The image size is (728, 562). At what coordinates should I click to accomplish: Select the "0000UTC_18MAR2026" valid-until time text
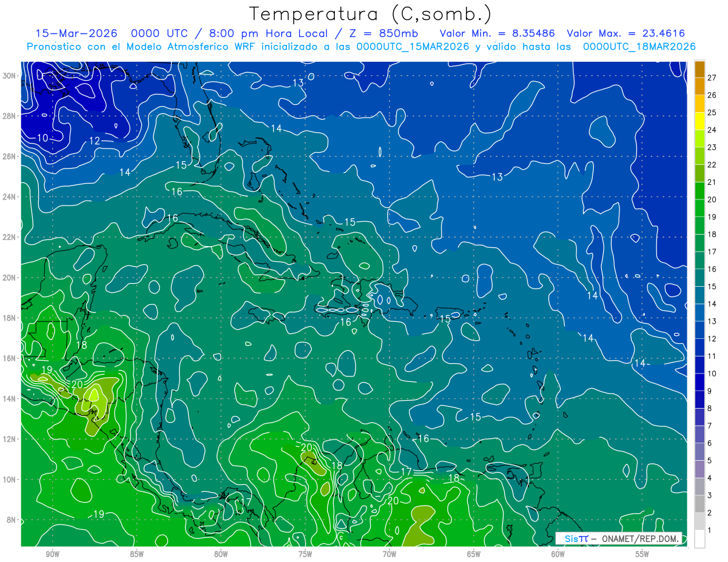tap(638, 47)
